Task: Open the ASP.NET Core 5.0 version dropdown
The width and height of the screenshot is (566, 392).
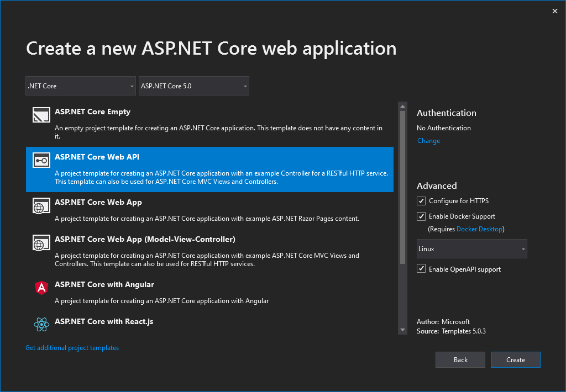Action: (194, 86)
